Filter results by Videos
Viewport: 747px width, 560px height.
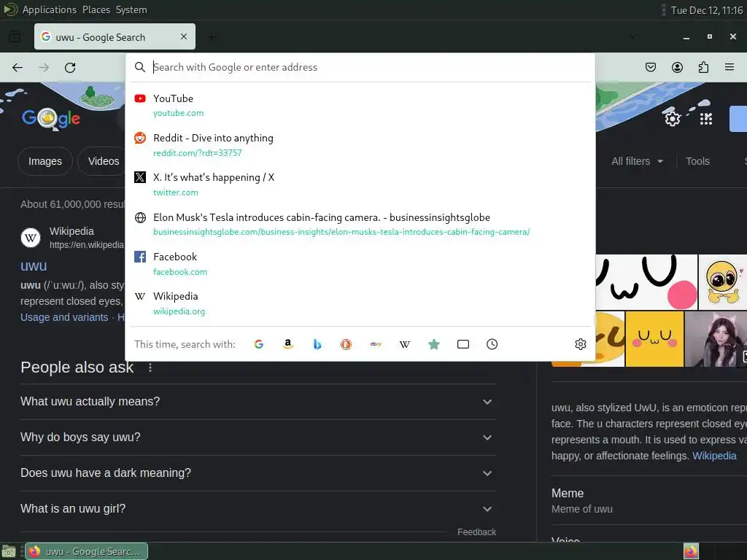[x=104, y=161]
